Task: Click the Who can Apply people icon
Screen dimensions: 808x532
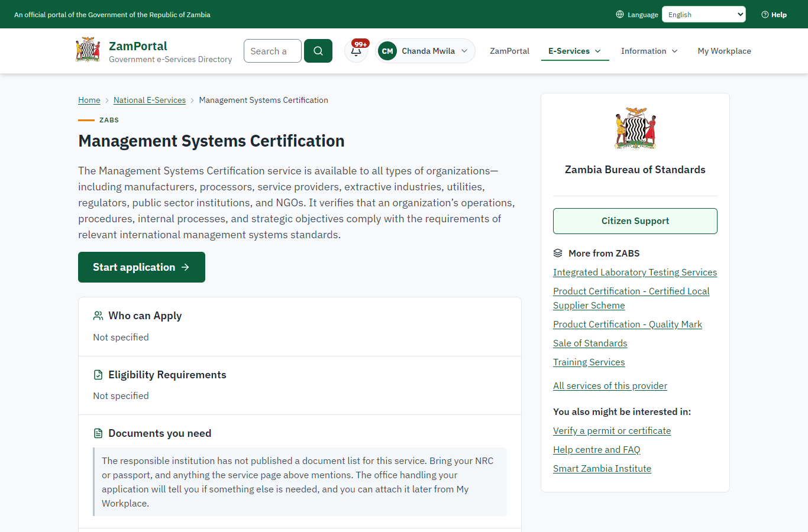Action: [98, 316]
